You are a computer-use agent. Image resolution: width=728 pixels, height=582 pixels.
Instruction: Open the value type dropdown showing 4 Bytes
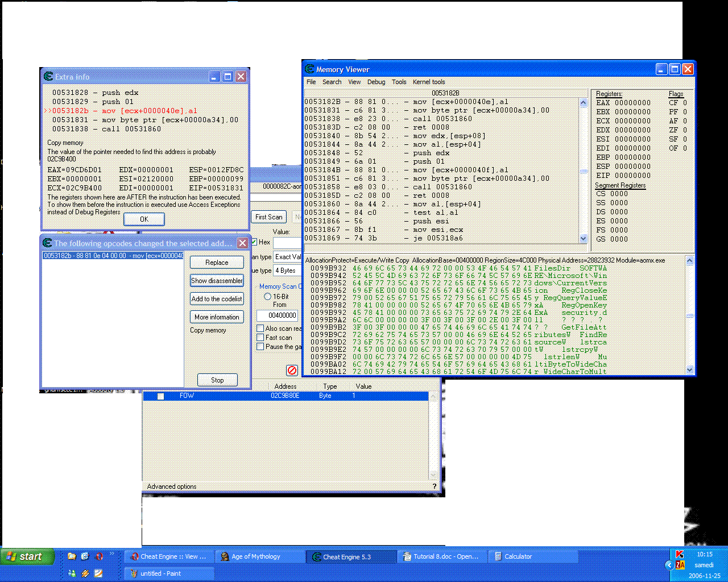pos(287,271)
